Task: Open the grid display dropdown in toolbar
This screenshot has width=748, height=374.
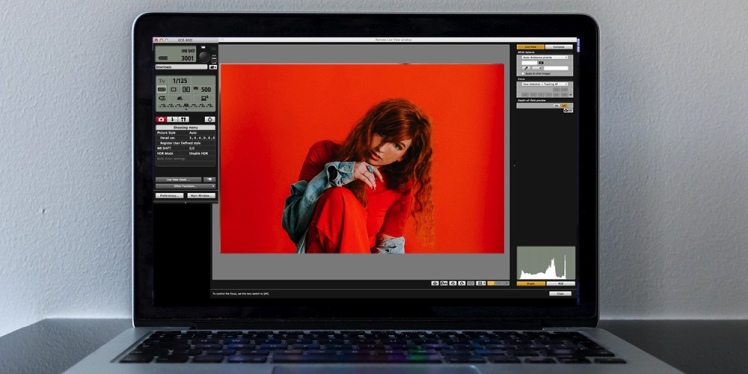Action: tap(481, 283)
